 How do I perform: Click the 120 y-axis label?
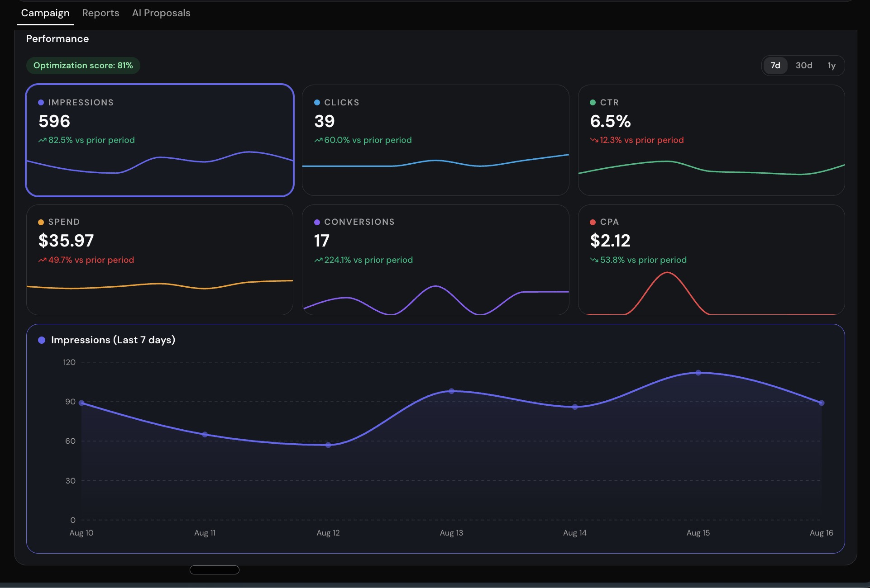[x=69, y=362]
